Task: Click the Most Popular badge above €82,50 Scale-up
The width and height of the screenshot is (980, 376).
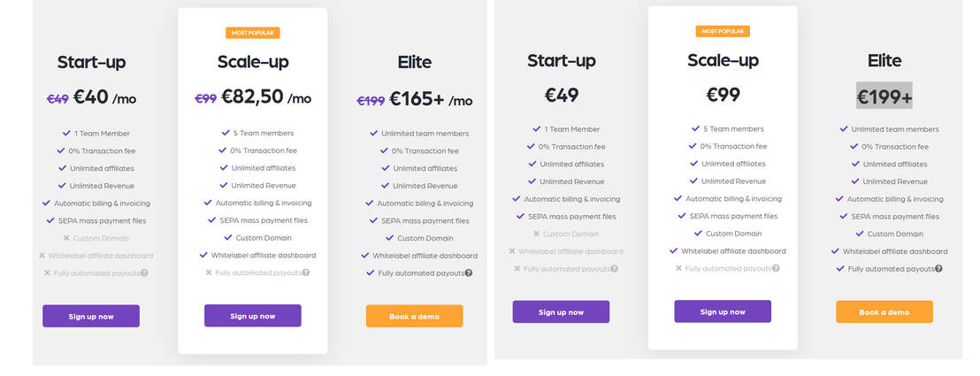Action: (252, 33)
